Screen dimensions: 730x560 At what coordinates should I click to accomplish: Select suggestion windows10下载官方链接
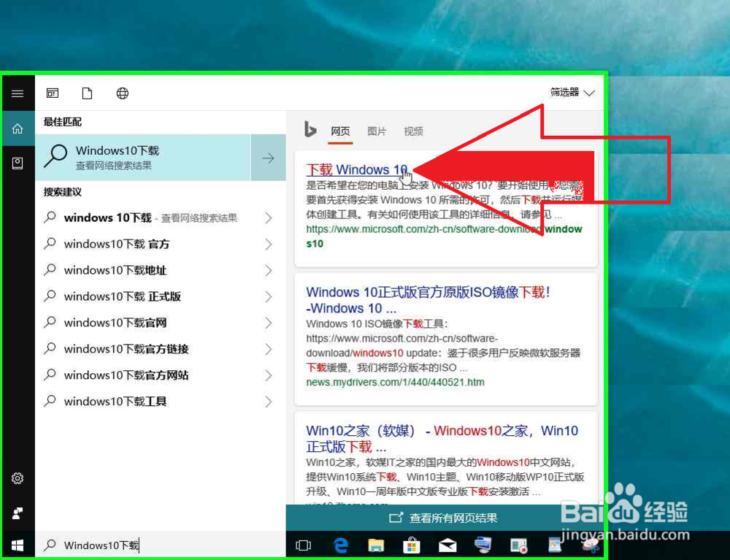160,349
